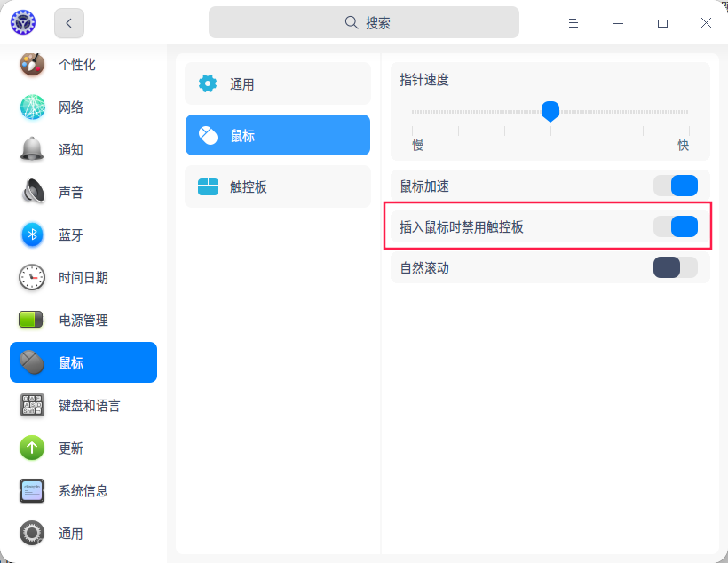Go back using the back arrow button
The height and width of the screenshot is (563, 728).
69,23
